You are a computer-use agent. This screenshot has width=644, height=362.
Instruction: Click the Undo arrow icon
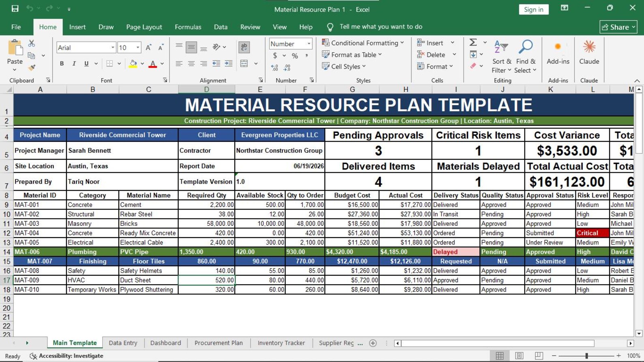30,9
